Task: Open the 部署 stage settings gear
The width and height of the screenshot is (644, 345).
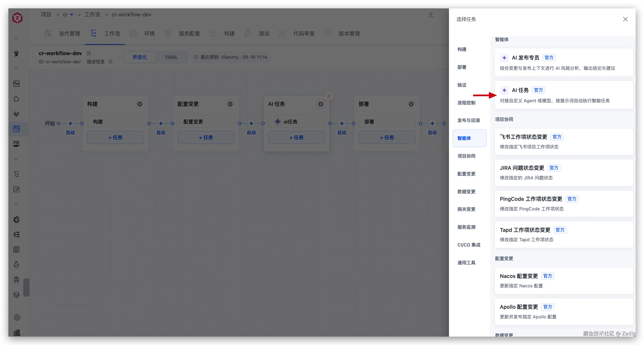Action: click(x=411, y=104)
